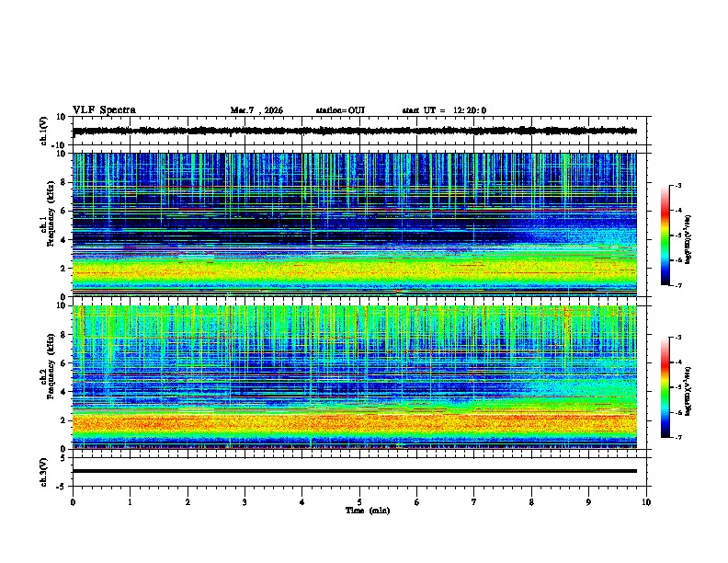Click ch.1 spectrogram frequency tick "6"
This screenshot has width=728, height=563.
(x=63, y=211)
